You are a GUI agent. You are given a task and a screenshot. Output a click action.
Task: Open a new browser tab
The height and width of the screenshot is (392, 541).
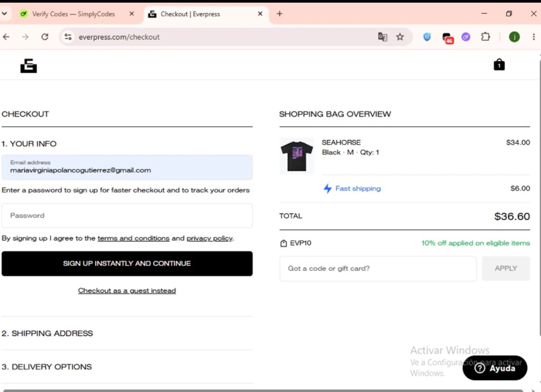[x=280, y=14]
